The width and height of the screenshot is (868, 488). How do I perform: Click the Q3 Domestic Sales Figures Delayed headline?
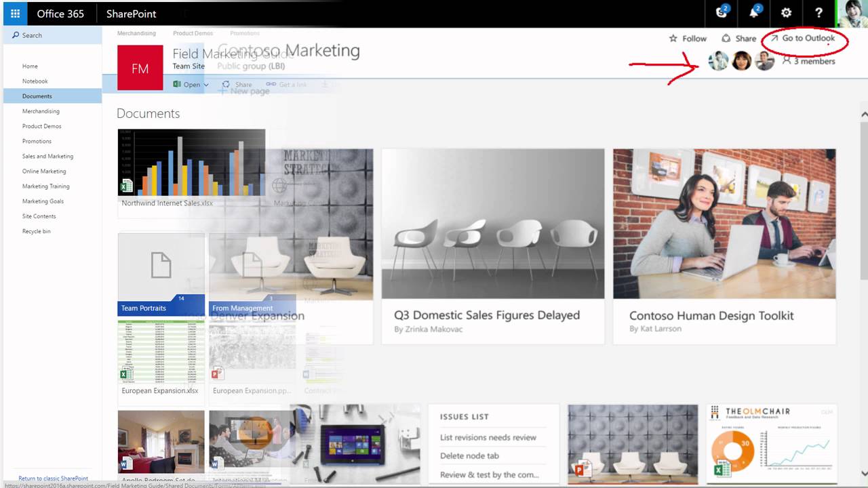[487, 315]
